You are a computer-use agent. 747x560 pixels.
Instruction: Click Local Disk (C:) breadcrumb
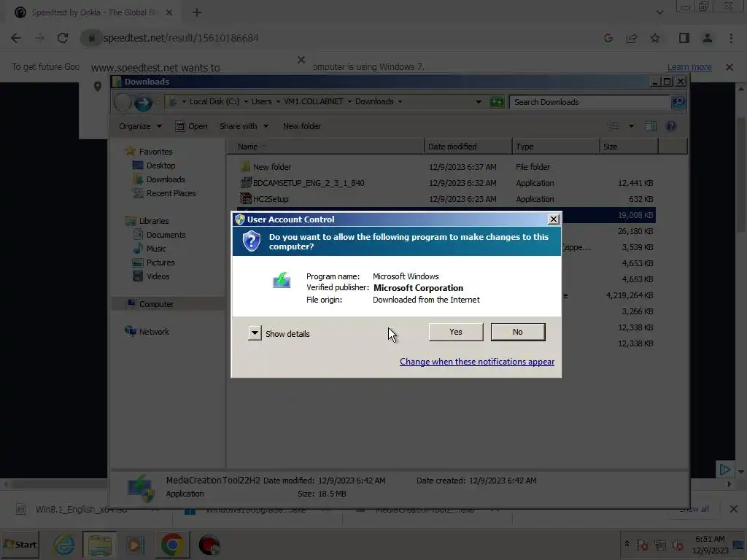pos(214,101)
